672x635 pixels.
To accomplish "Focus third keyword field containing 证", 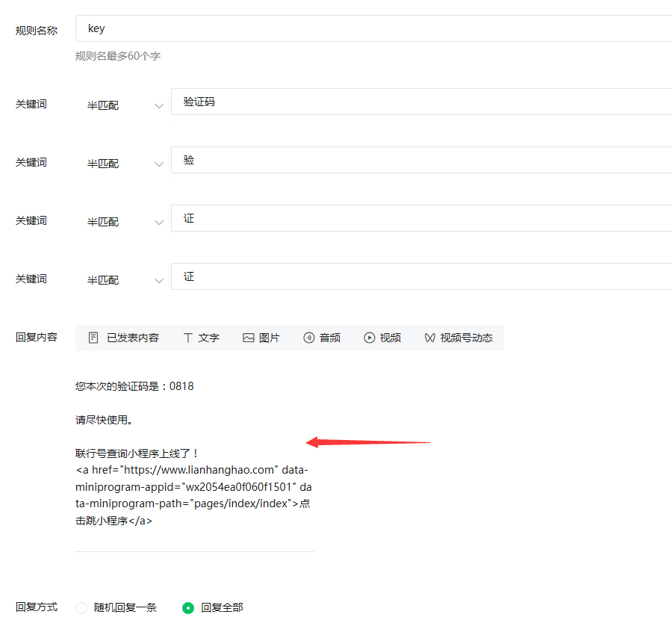I will (x=422, y=218).
